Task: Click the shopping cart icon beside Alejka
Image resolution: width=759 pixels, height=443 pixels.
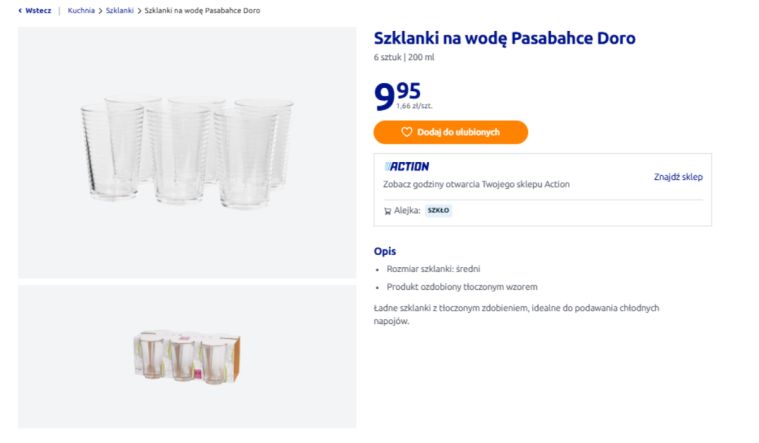Action: point(387,211)
